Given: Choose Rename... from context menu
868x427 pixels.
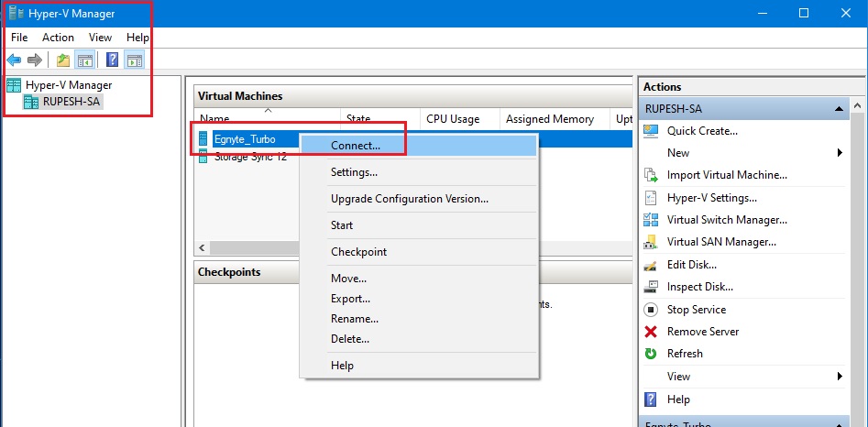Looking at the screenshot, I should tap(419, 319).
